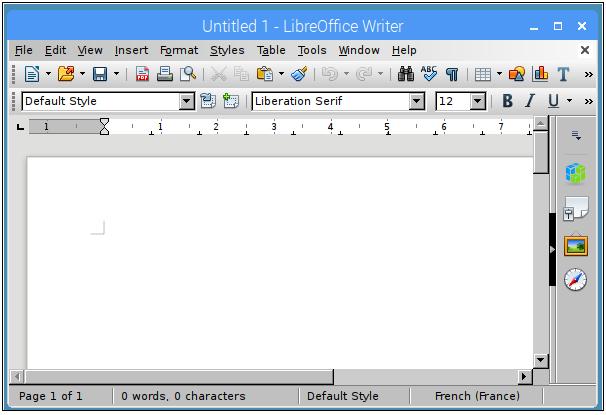Screen dimensions: 606x415
Task: Close document with menu bar X
Action: [585, 50]
